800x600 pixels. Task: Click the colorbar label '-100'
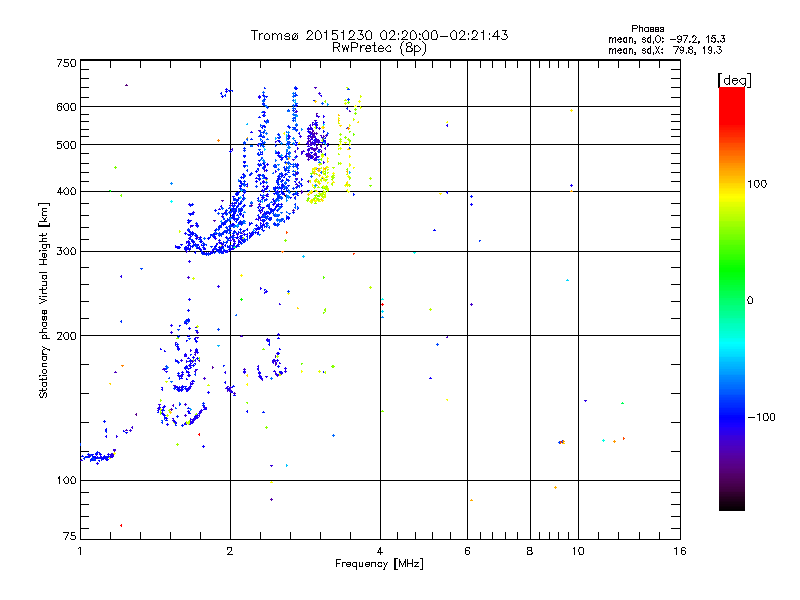(x=762, y=417)
